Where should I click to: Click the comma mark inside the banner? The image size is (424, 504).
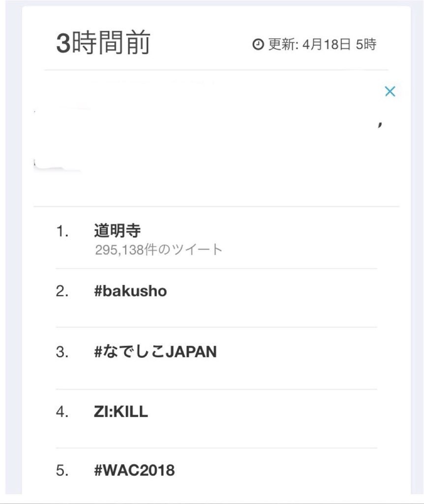coord(380,124)
